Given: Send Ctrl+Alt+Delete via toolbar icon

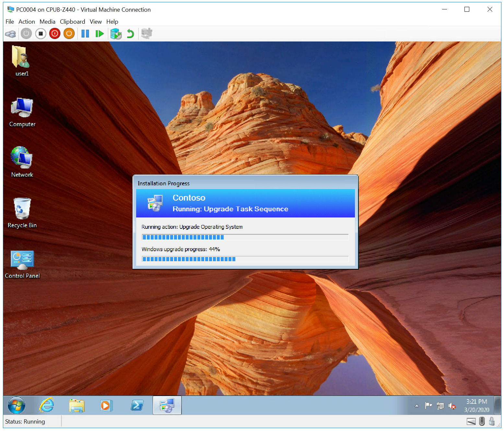Looking at the screenshot, I should 10,33.
